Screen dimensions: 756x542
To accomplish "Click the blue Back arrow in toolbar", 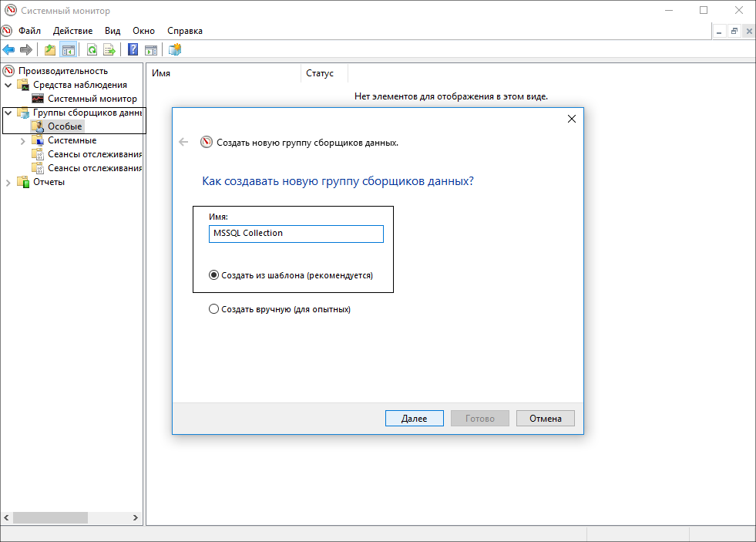I will [x=8, y=50].
